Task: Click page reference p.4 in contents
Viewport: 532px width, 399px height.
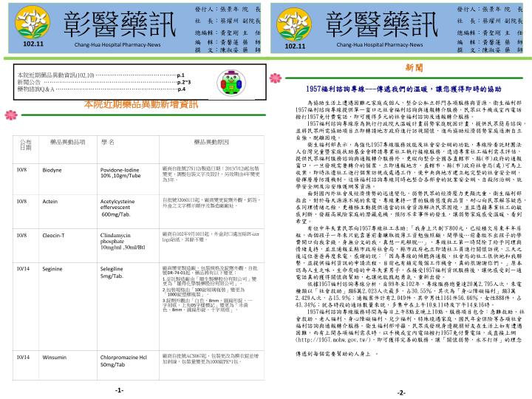Action: click(181, 89)
